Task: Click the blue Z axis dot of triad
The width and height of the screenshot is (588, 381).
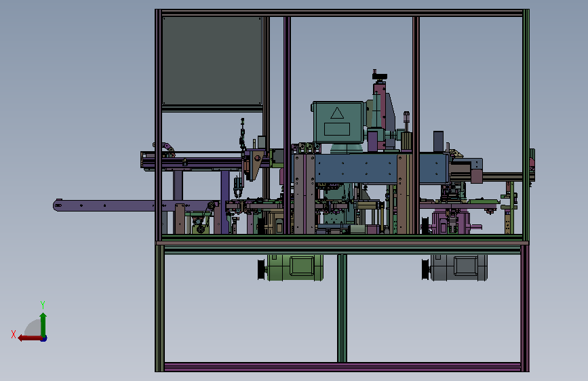Action: (44, 339)
